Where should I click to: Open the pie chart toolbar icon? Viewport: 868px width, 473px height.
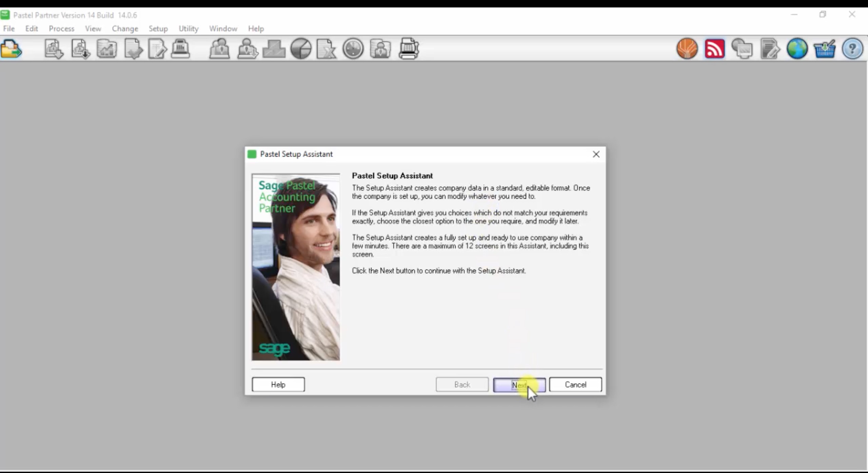301,49
